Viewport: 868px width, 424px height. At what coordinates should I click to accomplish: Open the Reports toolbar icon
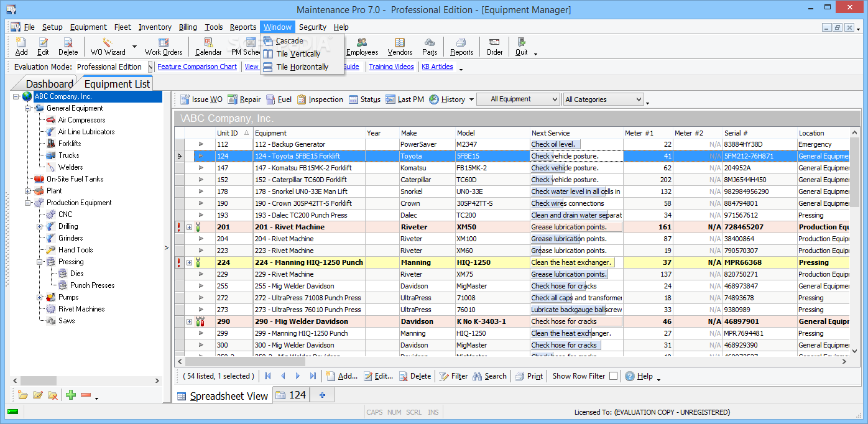click(x=461, y=47)
